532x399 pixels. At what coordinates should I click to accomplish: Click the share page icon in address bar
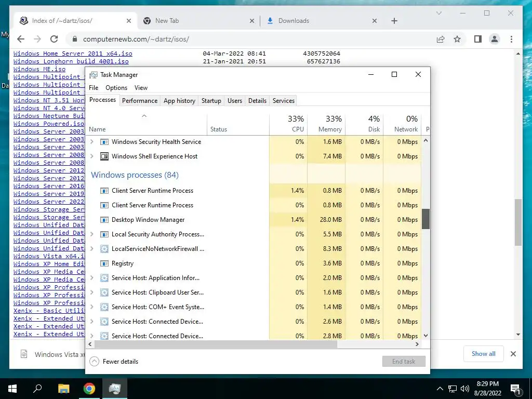point(441,39)
